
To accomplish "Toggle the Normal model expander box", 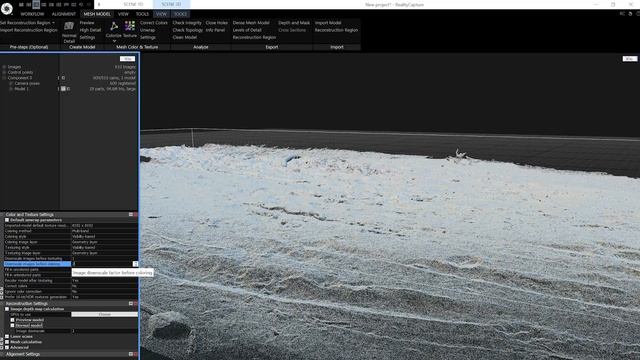I will pyautogui.click(x=13, y=326).
